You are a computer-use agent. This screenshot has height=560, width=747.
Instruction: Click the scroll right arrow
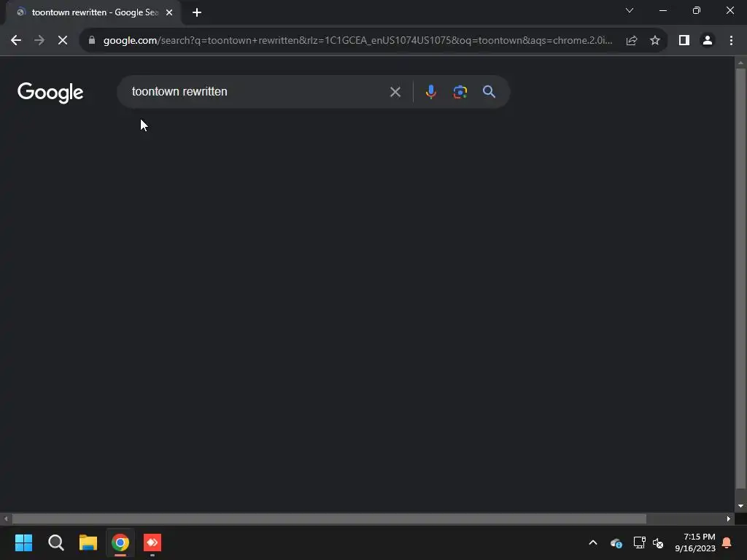729,518
